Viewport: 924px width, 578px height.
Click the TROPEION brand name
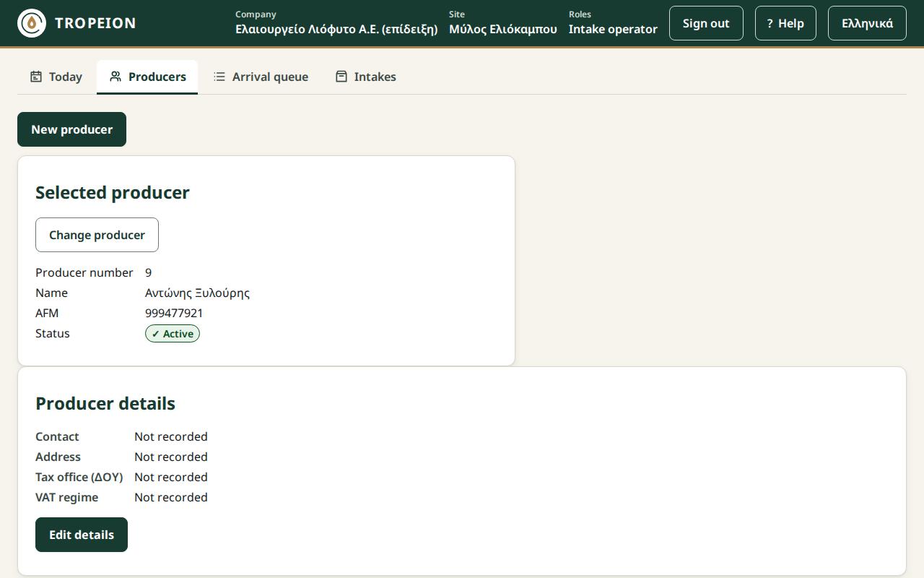click(x=95, y=23)
